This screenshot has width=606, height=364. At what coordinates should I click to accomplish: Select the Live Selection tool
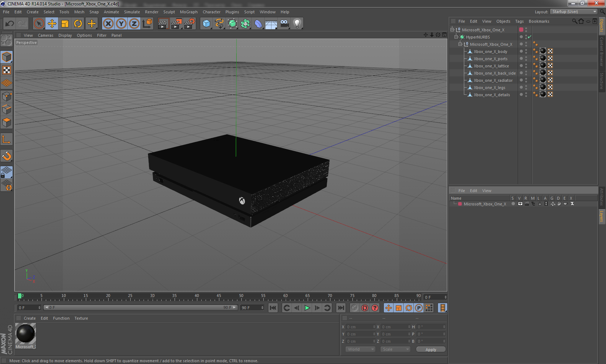coord(39,24)
